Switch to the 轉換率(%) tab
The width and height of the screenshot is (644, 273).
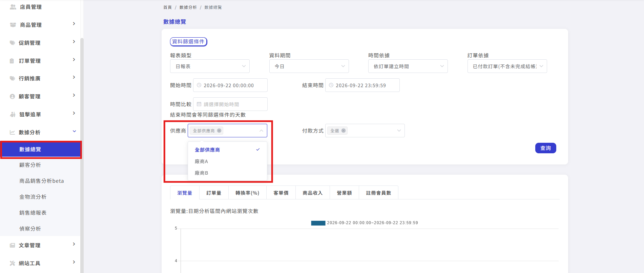(247, 193)
